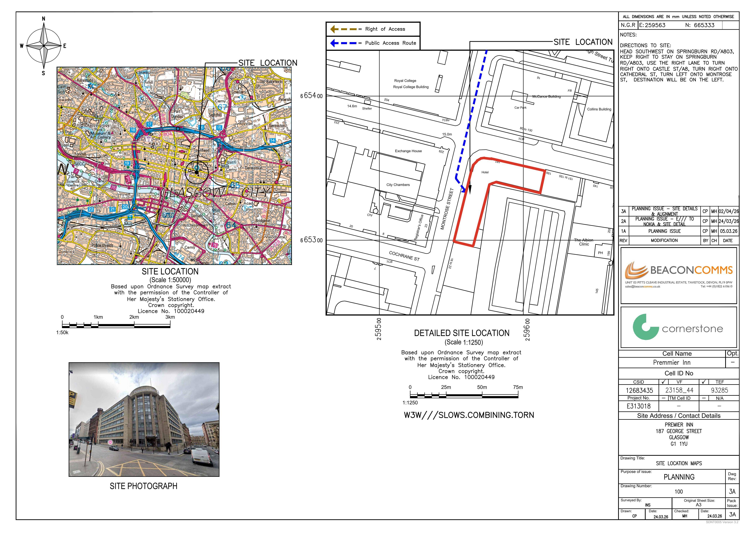This screenshot has height=535, width=756.
Task: Click the Premmier Inn cell name
Action: [672, 363]
